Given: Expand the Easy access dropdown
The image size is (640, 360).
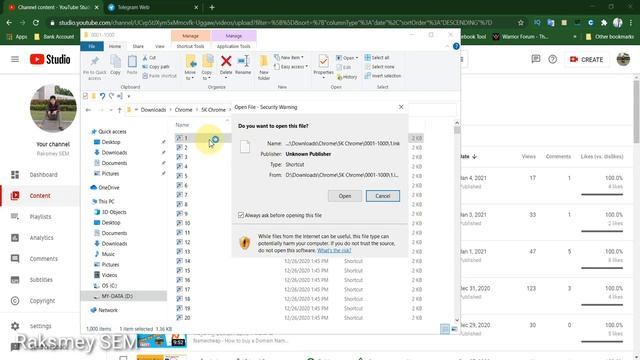Looking at the screenshot, I should (307, 67).
